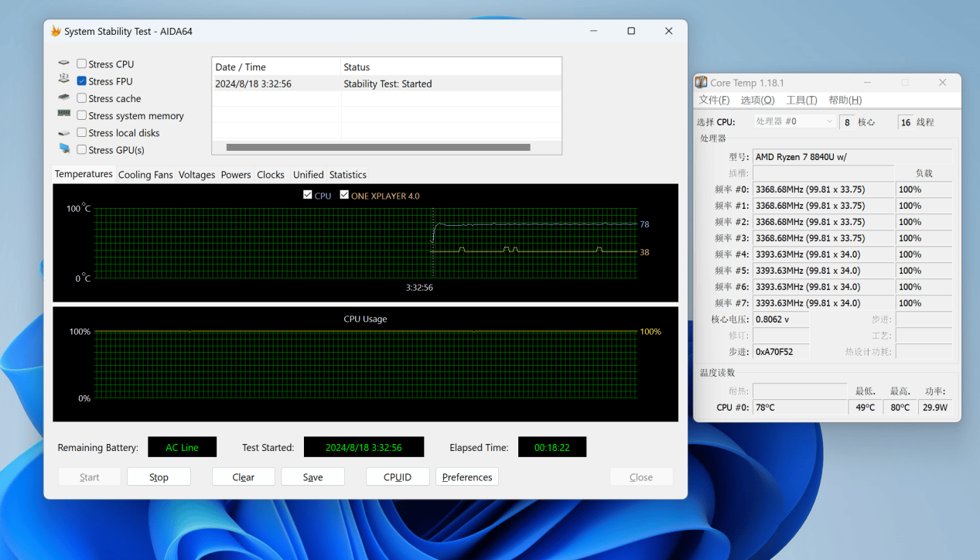Switch to the Temperatures tab
This screenshot has height=560, width=980.
click(84, 174)
